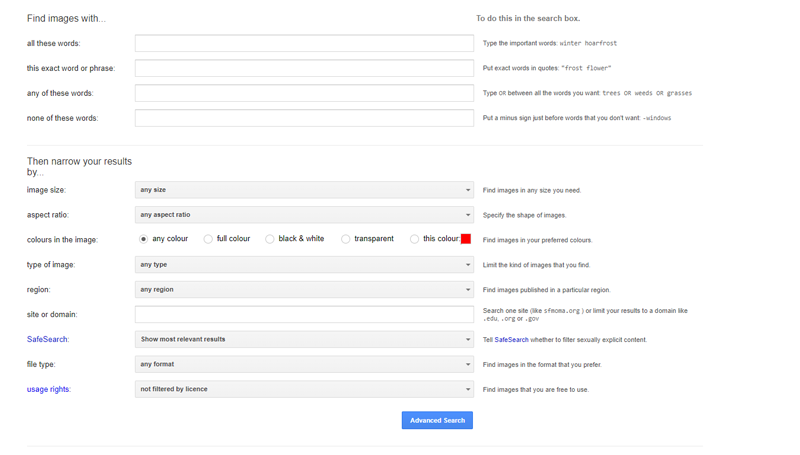
Task: Select the 'any colour' radio button
Action: pos(144,239)
